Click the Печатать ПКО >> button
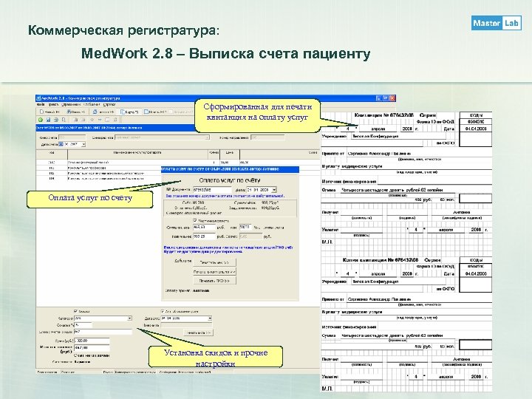 pos(214,281)
